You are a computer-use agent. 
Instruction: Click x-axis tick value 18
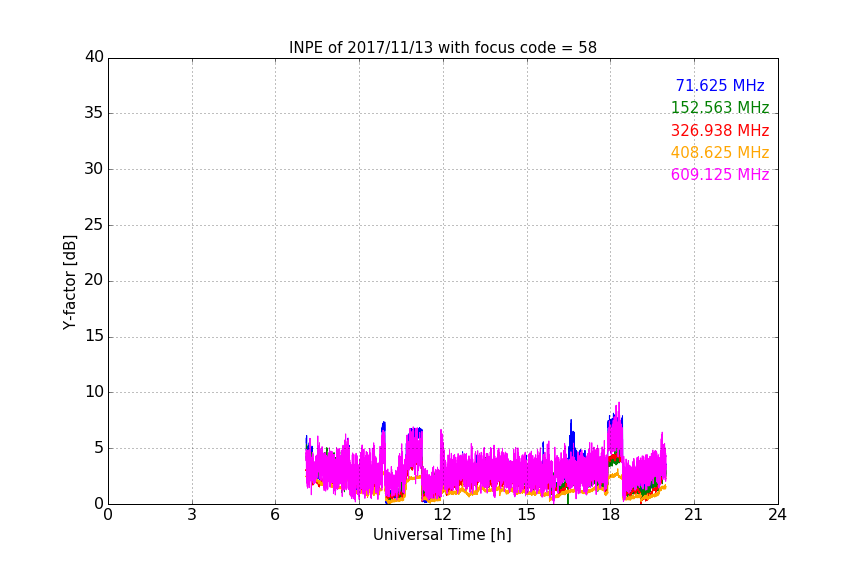pos(611,515)
